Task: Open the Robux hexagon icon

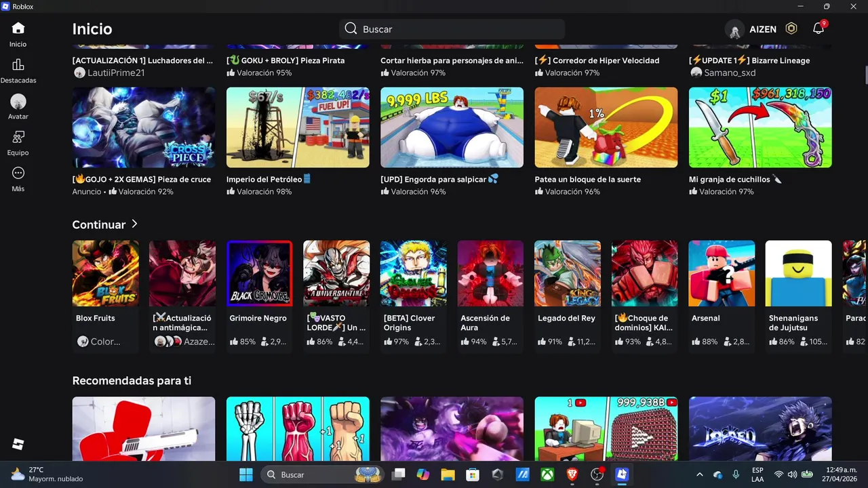Action: coord(791,29)
